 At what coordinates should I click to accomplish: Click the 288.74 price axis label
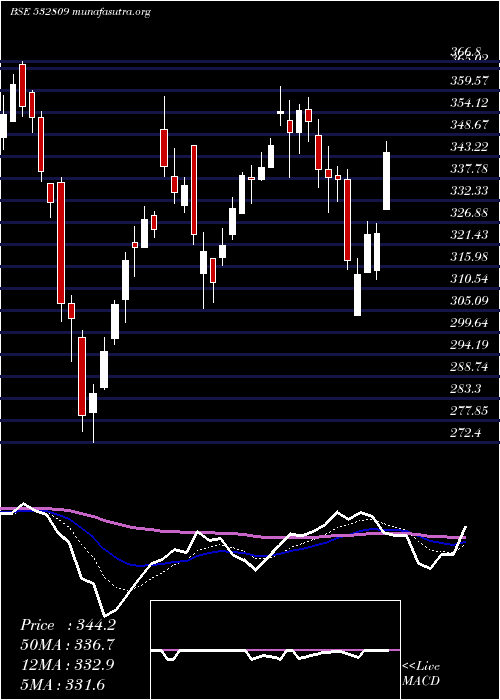tap(469, 367)
